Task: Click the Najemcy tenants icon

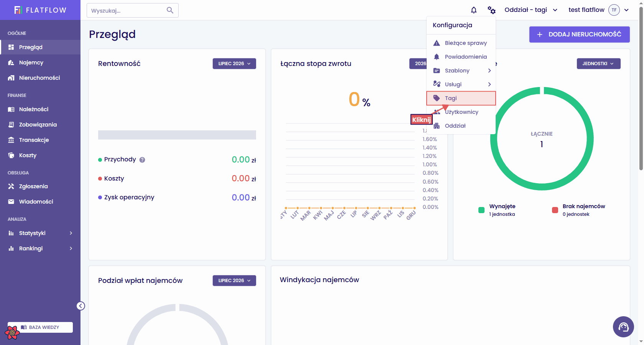Action: pos(11,62)
